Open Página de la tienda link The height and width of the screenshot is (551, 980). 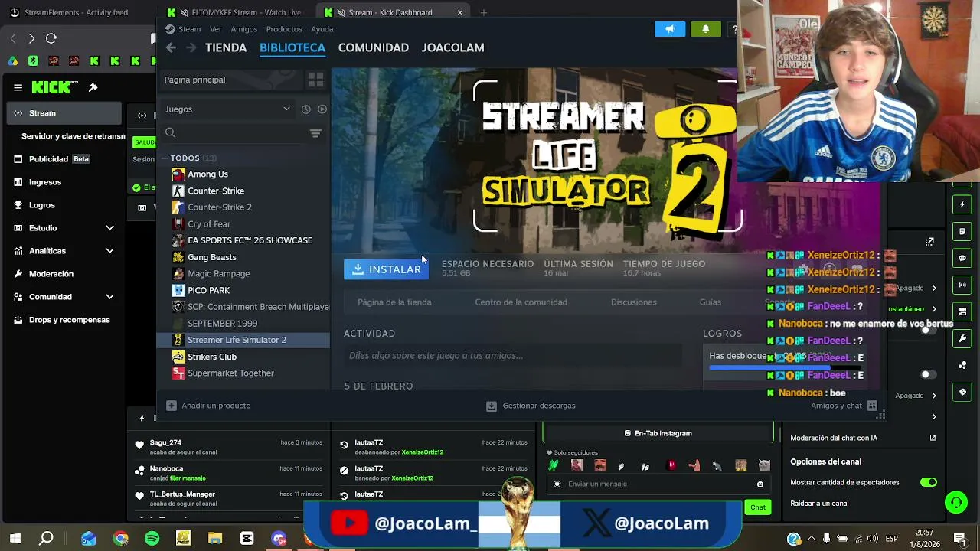pyautogui.click(x=394, y=302)
